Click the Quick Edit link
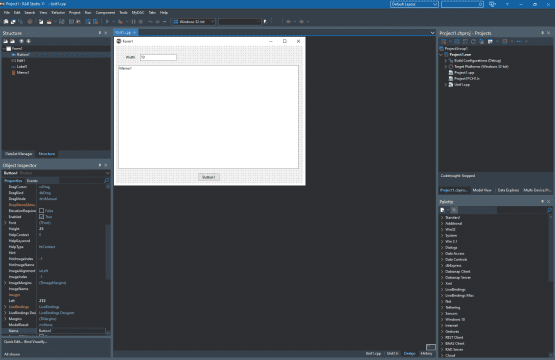 tap(13, 342)
